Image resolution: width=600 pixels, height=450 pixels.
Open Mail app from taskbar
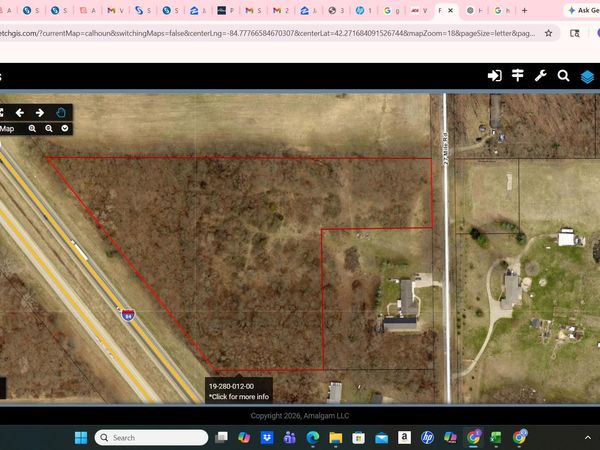pyautogui.click(x=382, y=437)
